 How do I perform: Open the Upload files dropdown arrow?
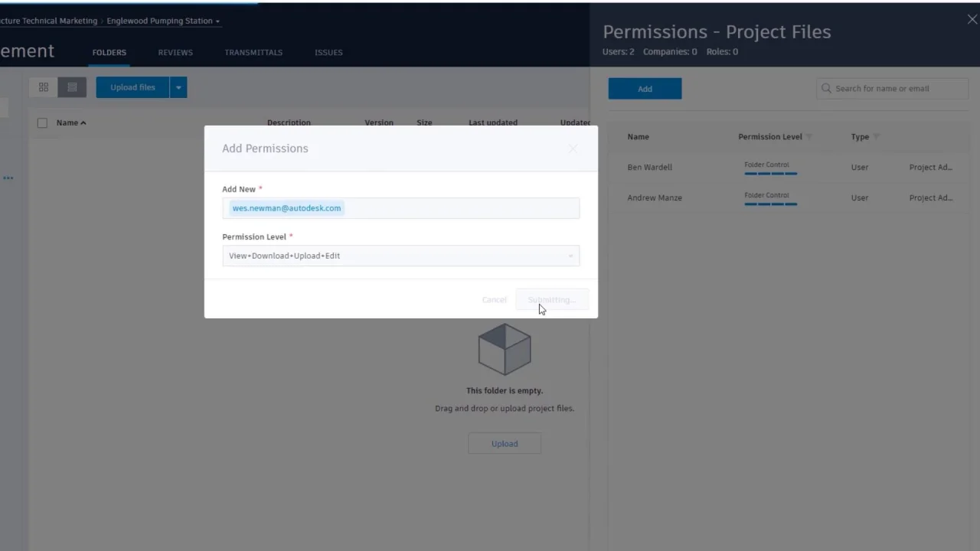(178, 87)
